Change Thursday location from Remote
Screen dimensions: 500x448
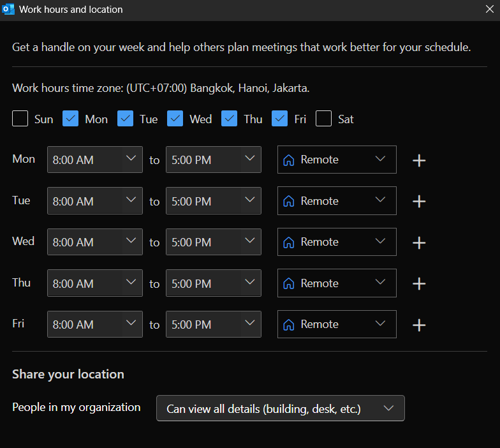(337, 283)
